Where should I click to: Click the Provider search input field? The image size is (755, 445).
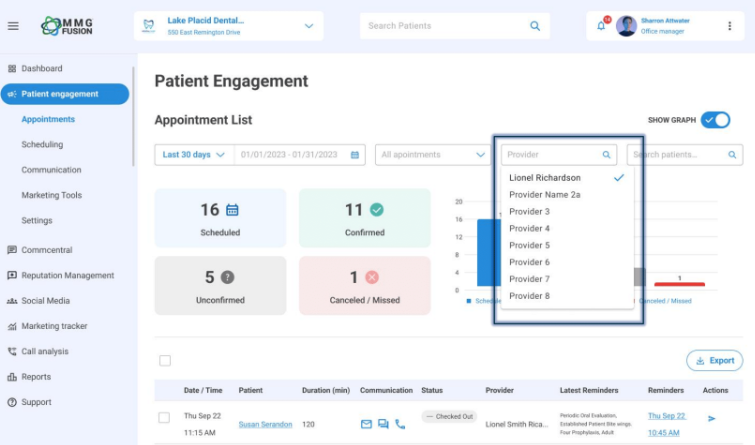pyautogui.click(x=553, y=155)
